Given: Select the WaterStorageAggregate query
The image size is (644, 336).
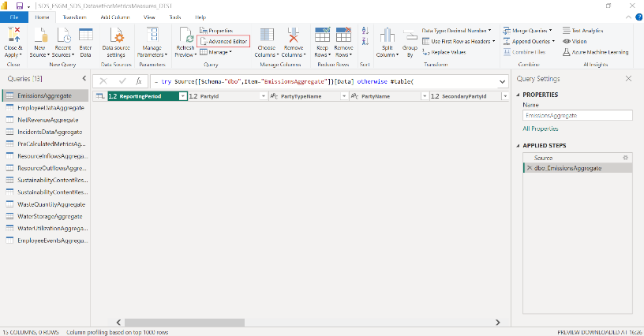Looking at the screenshot, I should coord(45,216).
